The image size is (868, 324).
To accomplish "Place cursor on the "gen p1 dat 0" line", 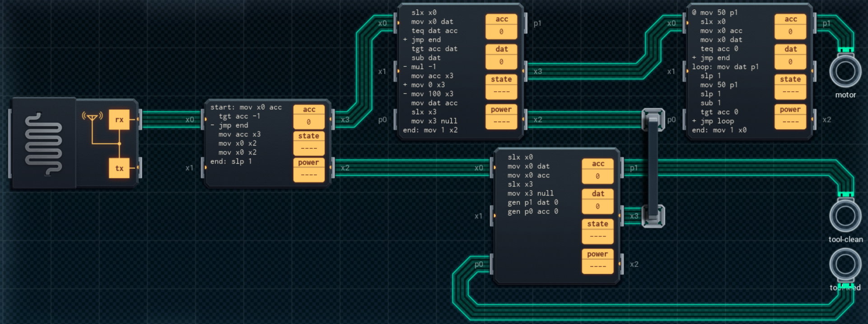I will [532, 202].
